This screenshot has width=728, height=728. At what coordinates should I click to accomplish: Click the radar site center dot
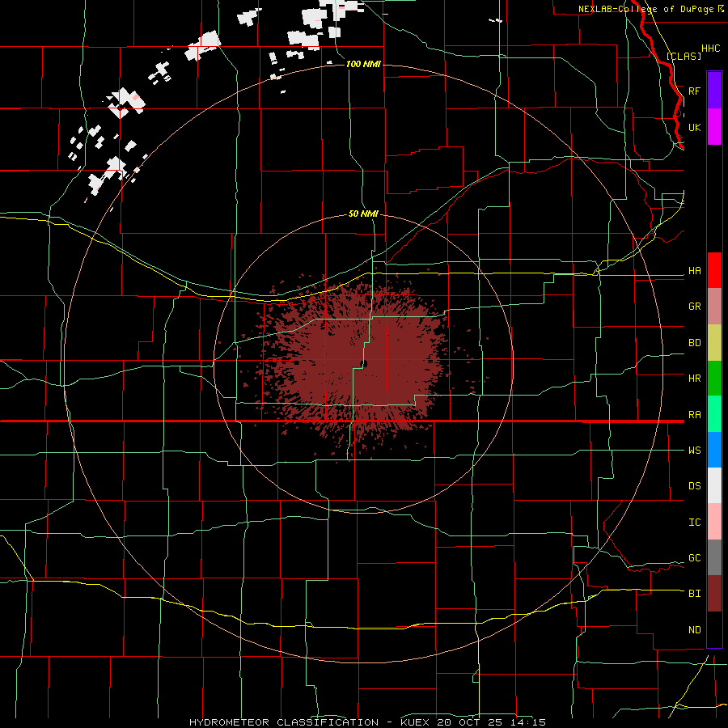click(363, 364)
